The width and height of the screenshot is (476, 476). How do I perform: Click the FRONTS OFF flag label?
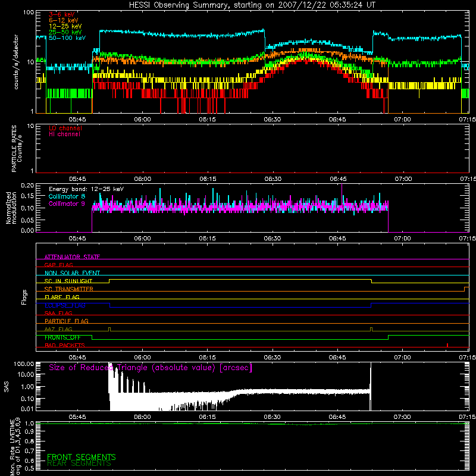(62, 337)
